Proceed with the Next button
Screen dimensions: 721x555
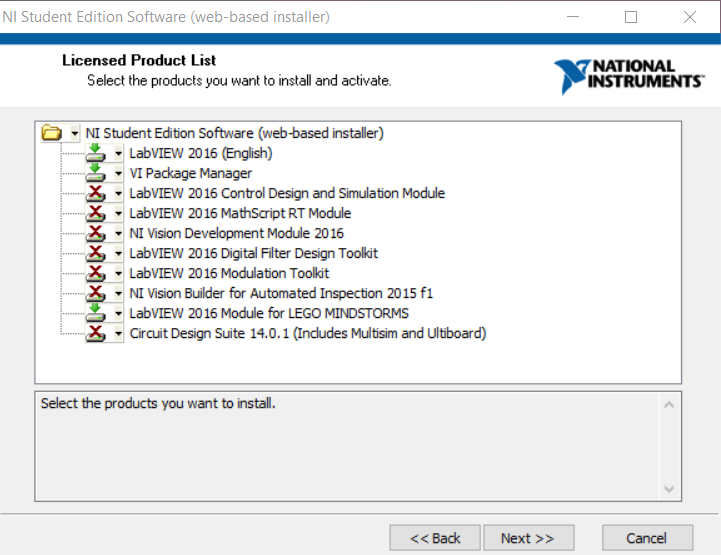pos(529,538)
